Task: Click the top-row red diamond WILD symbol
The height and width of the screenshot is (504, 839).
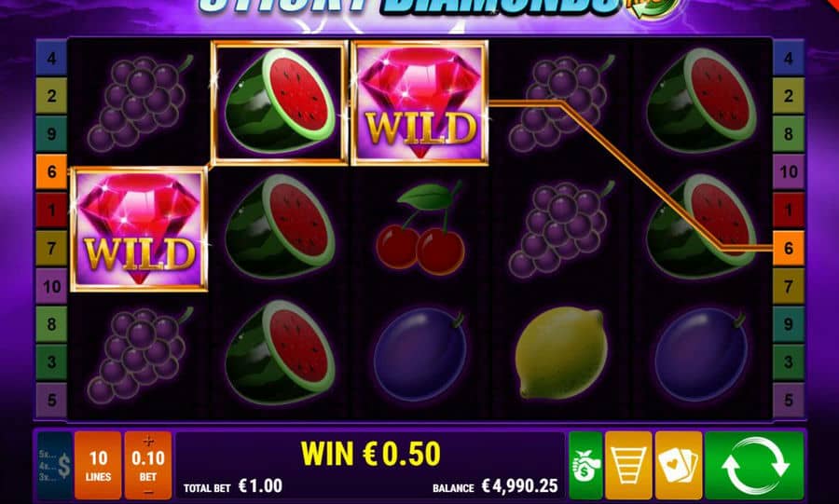Action: [x=419, y=102]
